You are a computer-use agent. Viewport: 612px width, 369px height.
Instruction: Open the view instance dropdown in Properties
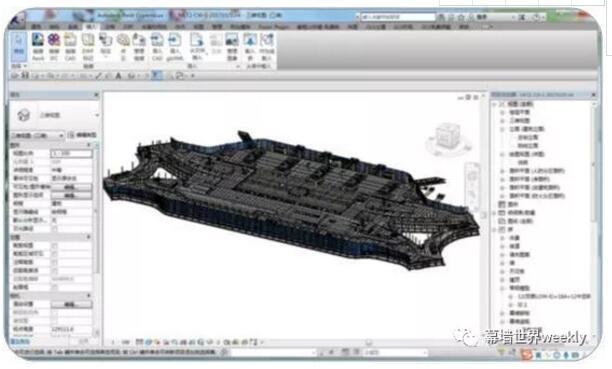[x=37, y=135]
